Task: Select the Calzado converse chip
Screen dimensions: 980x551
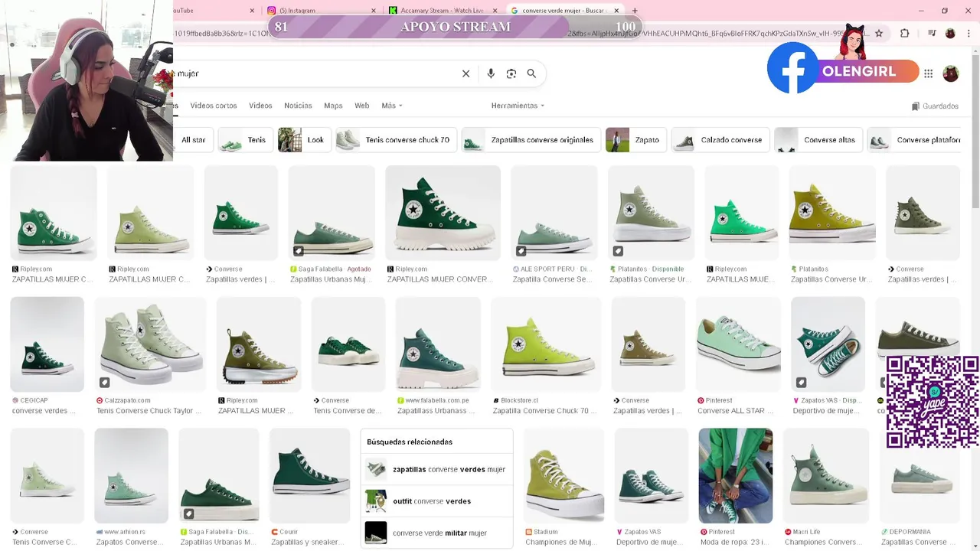Action: coord(720,140)
